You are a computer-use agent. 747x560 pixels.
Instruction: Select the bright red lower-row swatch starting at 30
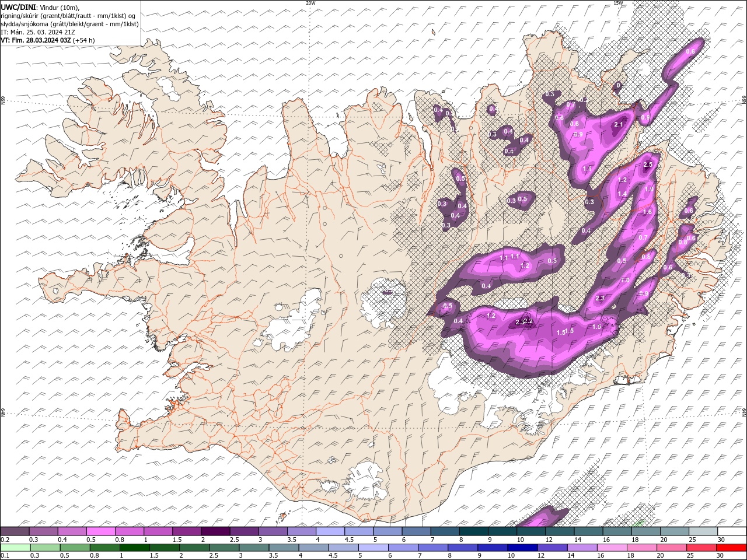tap(731, 548)
